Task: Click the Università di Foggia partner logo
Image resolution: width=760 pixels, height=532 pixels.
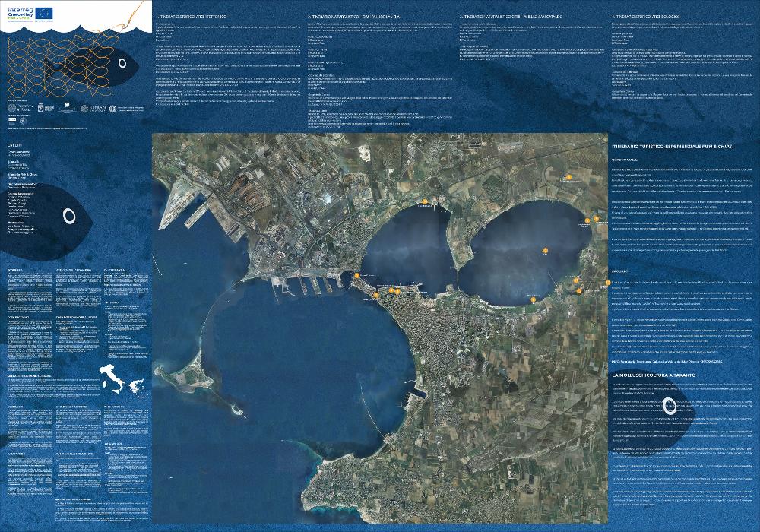Action: coord(22,109)
